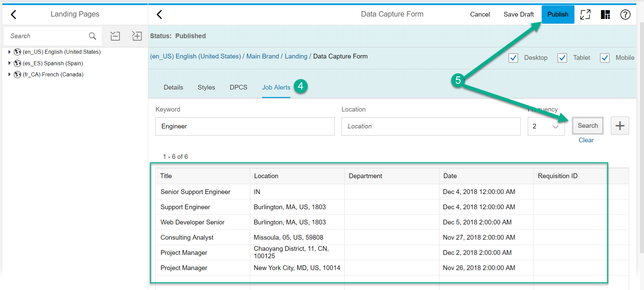Open the (en_US) English breadcrumb link
644x290 pixels.
point(196,56)
